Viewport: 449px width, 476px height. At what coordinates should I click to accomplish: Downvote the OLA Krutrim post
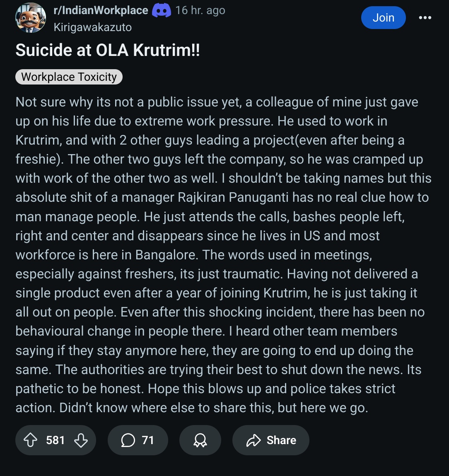coord(81,440)
